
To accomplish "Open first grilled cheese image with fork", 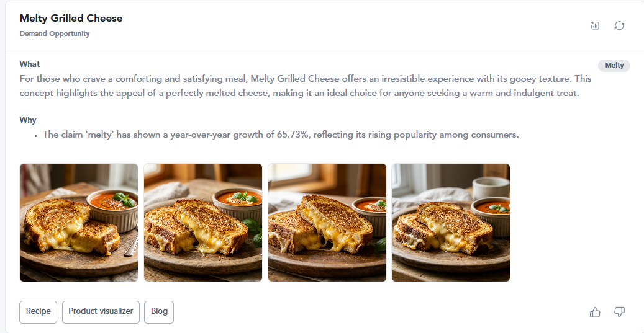I will 79,223.
